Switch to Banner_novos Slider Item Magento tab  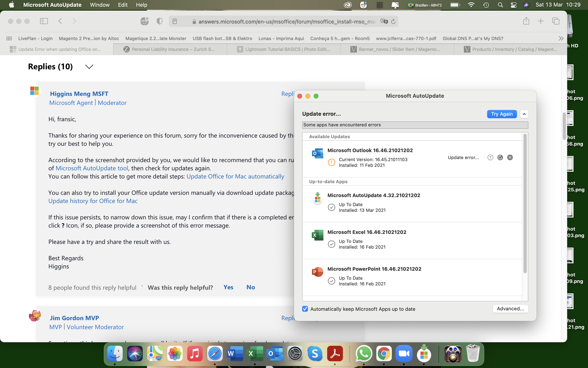(x=397, y=49)
